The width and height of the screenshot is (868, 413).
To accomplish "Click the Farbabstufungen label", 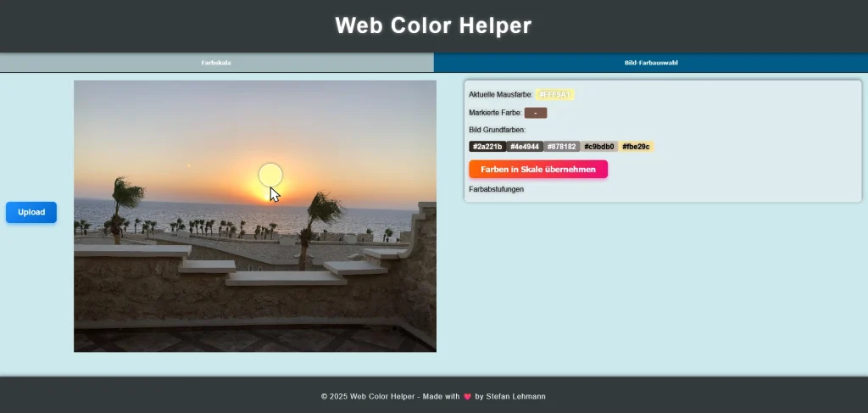I will click(x=496, y=189).
